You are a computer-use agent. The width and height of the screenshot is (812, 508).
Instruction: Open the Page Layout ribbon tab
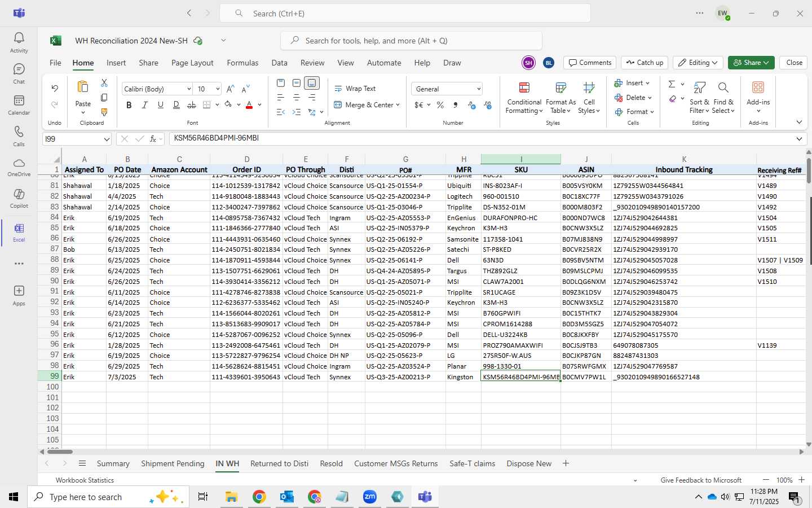(x=192, y=63)
